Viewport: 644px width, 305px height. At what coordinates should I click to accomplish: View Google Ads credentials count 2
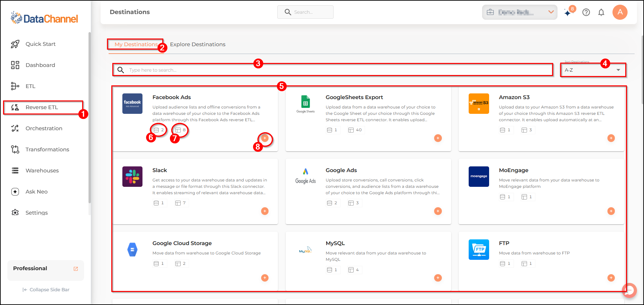point(332,203)
